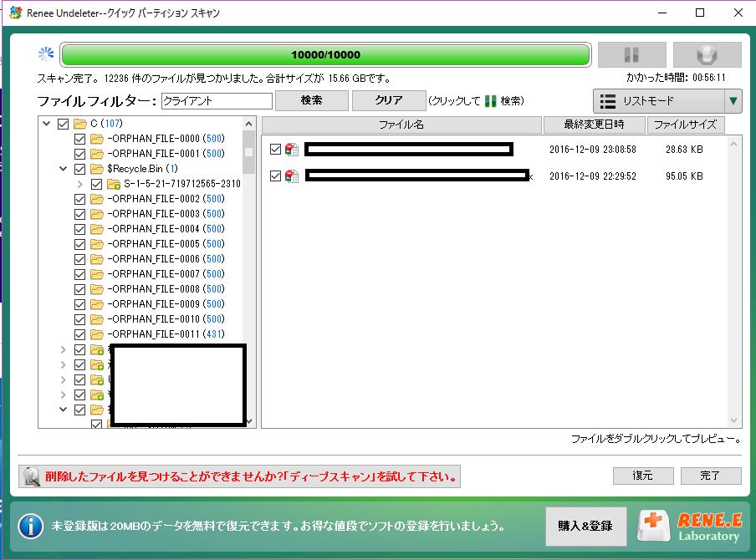This screenshot has width=756, height=560.
Task: Click file list scroll down arrow
Action: tap(733, 420)
